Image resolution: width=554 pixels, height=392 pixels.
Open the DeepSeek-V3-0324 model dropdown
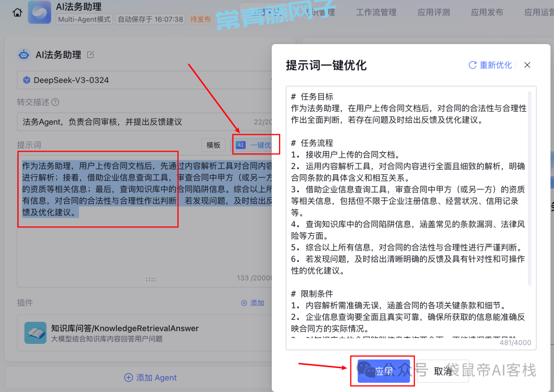point(145,80)
